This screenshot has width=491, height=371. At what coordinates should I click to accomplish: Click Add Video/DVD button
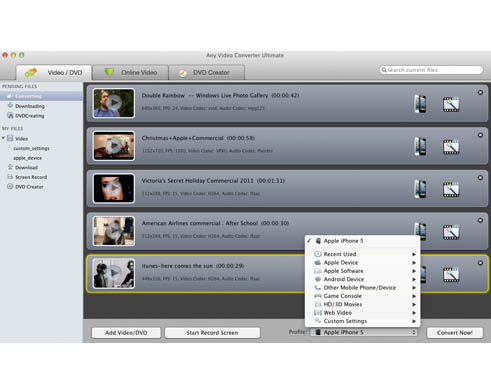click(x=126, y=333)
